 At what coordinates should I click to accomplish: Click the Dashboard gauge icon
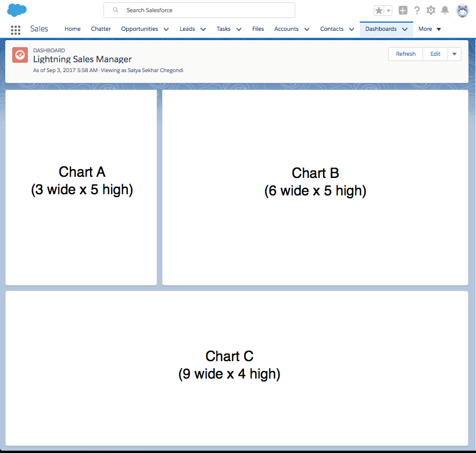pyautogui.click(x=20, y=55)
